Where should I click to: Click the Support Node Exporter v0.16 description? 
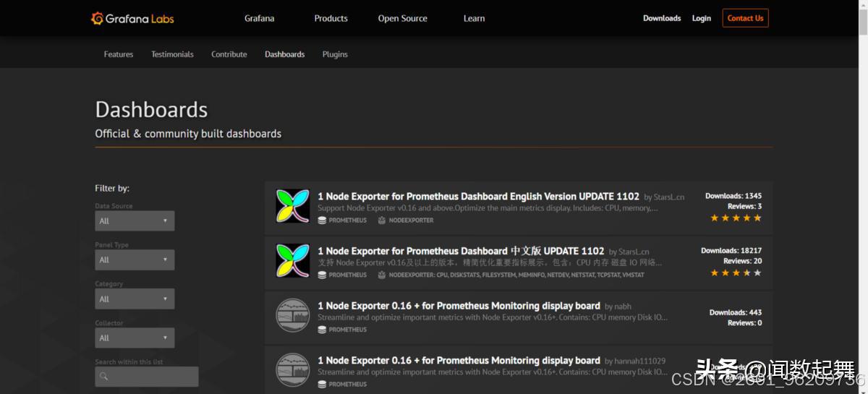point(488,208)
